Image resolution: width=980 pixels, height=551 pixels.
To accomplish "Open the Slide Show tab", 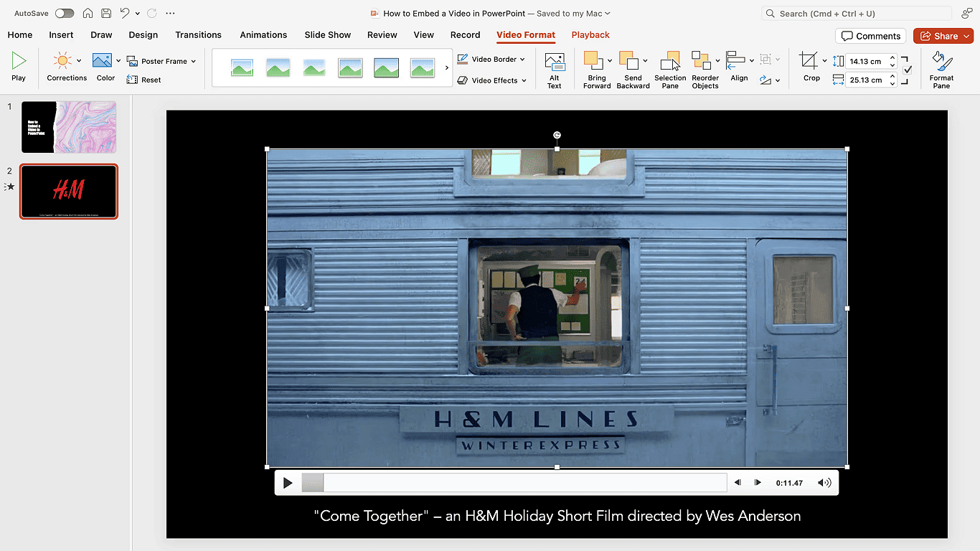I will tap(328, 34).
